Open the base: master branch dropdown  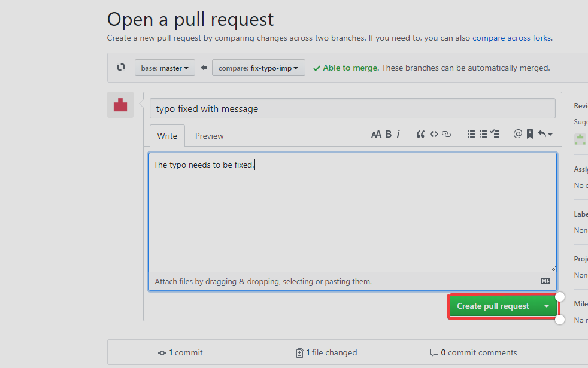(164, 68)
